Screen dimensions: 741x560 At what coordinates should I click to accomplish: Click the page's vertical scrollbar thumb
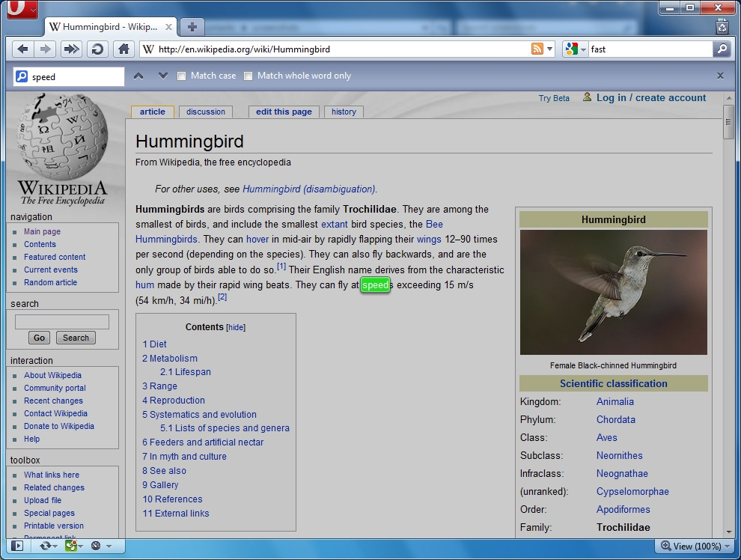click(728, 122)
